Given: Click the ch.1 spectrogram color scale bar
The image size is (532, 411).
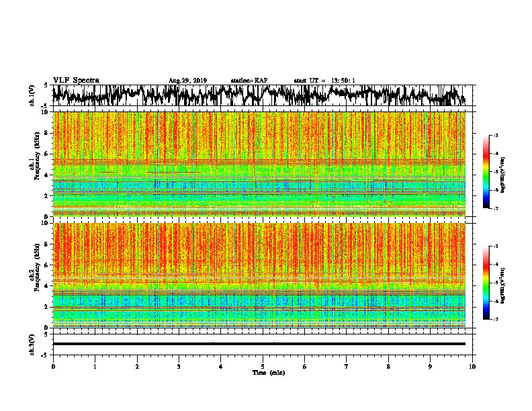Looking at the screenshot, I should point(486,172).
